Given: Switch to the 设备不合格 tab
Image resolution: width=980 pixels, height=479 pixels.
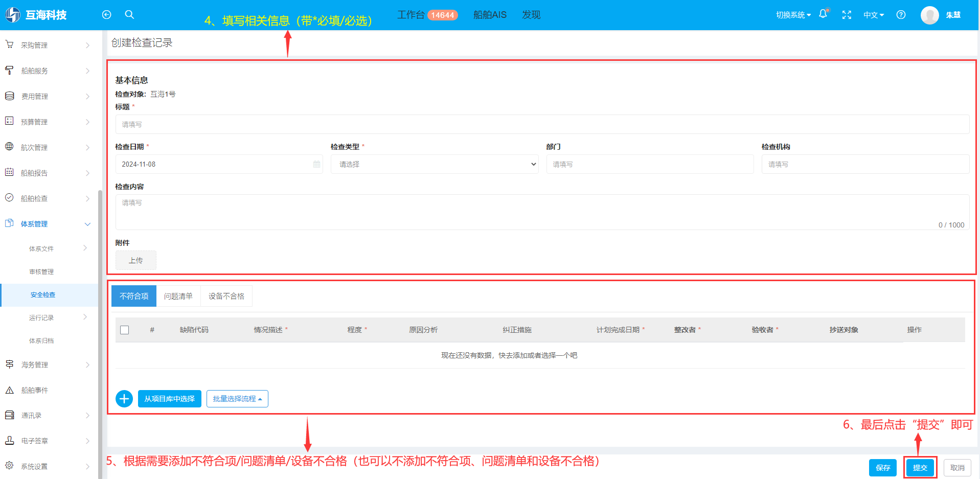Looking at the screenshot, I should click(x=226, y=296).
